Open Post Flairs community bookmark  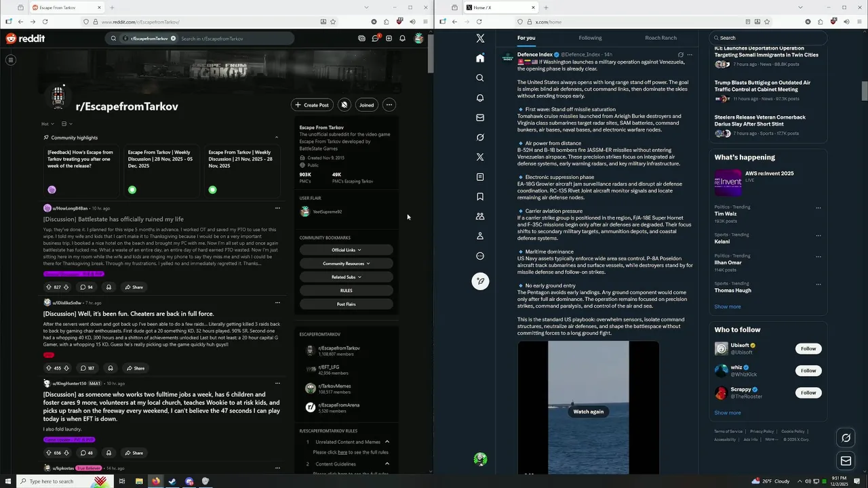pyautogui.click(x=347, y=304)
